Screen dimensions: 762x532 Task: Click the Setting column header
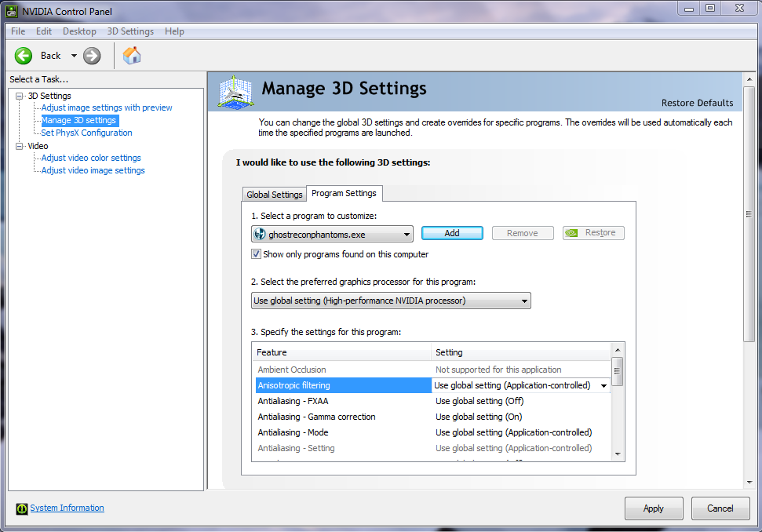[520, 353]
